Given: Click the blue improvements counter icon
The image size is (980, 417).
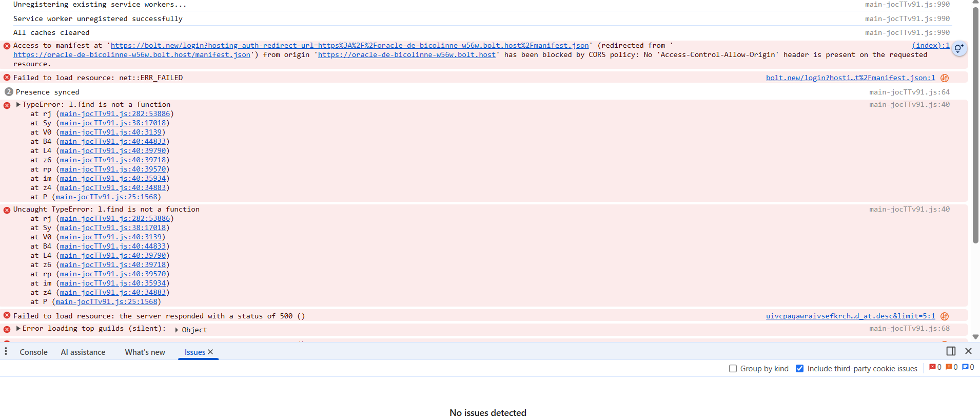Looking at the screenshot, I should 965,367.
